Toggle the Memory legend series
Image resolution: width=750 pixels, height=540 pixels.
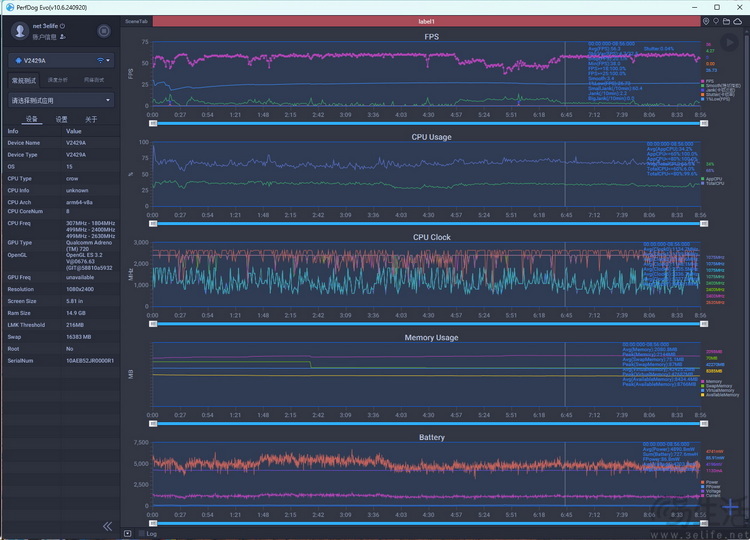[x=711, y=382]
